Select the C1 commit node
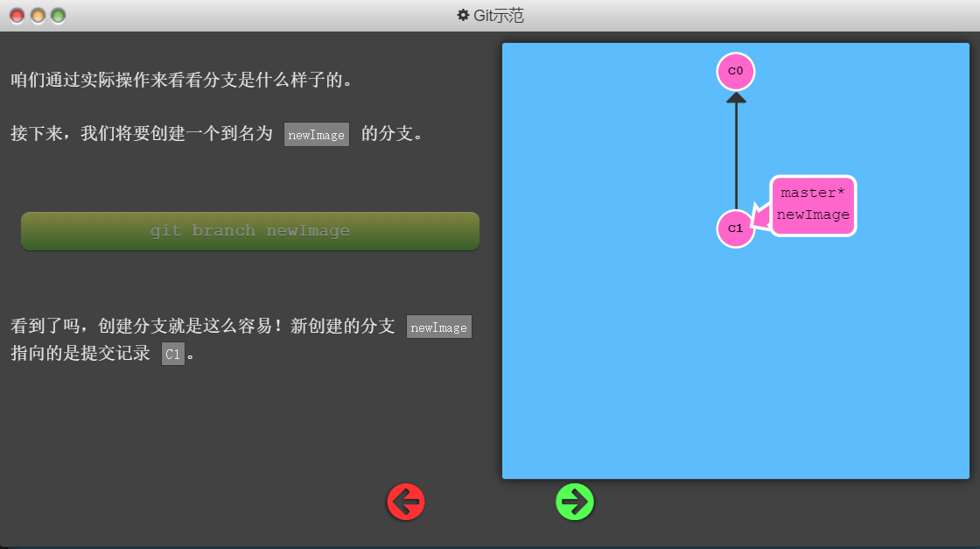The image size is (980, 549). pyautogui.click(x=735, y=229)
